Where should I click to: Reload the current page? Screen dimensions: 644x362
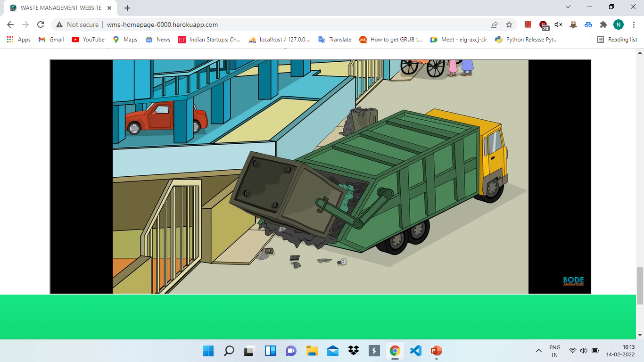41,25
